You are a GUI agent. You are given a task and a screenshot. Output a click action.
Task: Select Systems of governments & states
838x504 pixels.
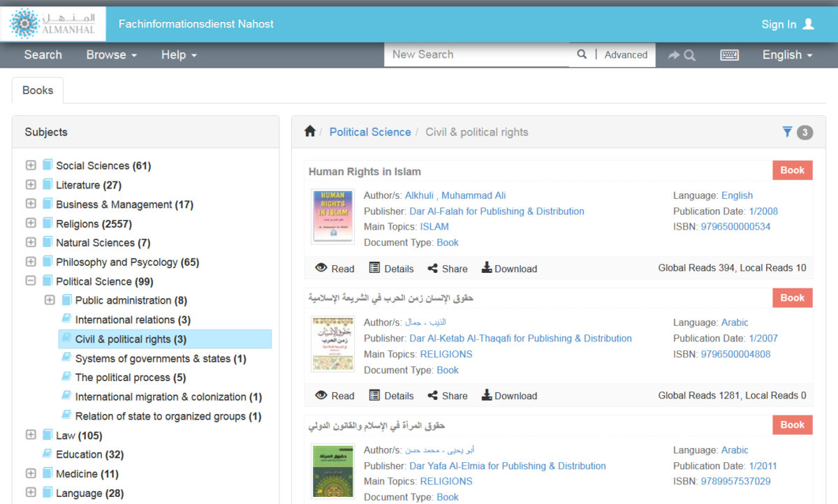click(x=161, y=358)
